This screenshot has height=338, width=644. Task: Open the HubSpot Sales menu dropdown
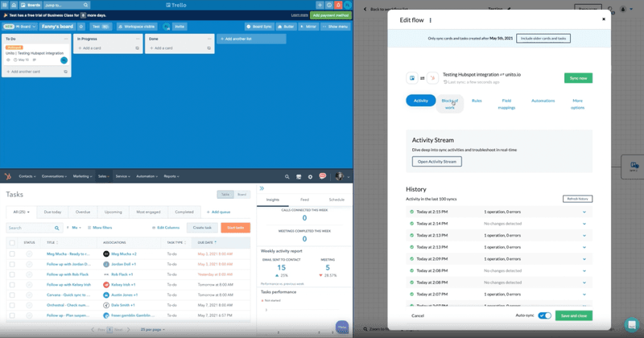coord(103,176)
